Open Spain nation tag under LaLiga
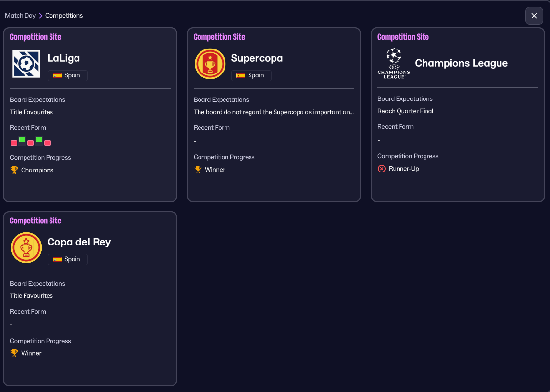This screenshot has width=550, height=392. (x=67, y=75)
